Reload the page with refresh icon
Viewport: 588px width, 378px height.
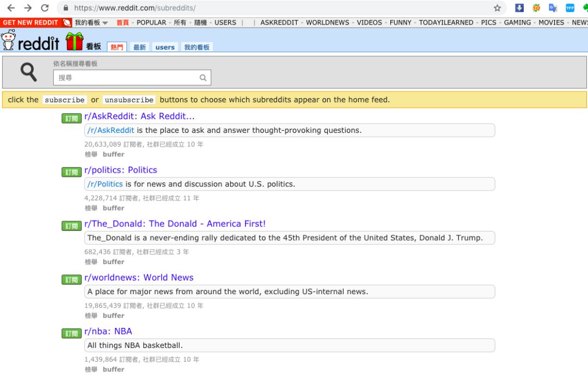(x=45, y=8)
